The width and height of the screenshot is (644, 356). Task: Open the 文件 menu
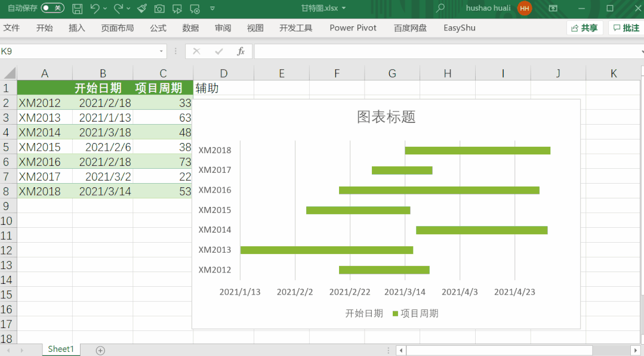coord(11,28)
